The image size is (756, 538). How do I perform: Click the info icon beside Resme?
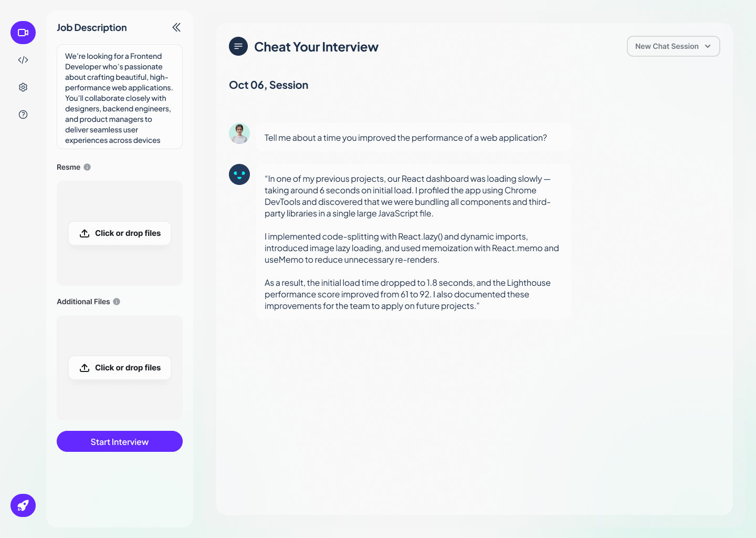(87, 167)
